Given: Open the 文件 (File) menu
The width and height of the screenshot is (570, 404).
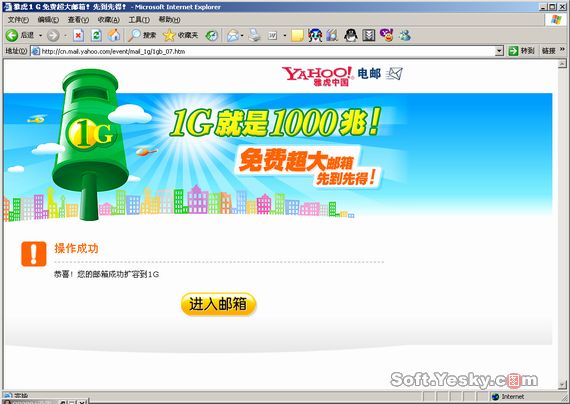Looking at the screenshot, I should (x=18, y=20).
